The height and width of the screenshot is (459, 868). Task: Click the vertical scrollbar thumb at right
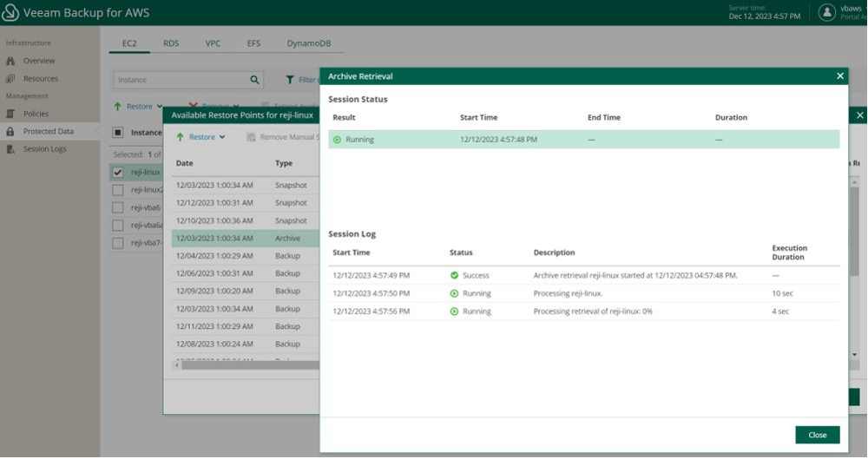[x=855, y=230]
